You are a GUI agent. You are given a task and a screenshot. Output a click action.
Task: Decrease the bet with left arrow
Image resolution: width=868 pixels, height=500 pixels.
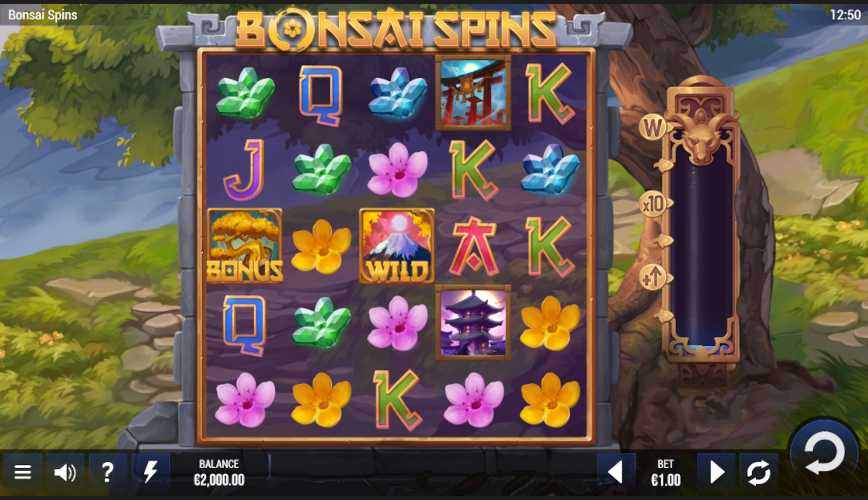coord(616,472)
